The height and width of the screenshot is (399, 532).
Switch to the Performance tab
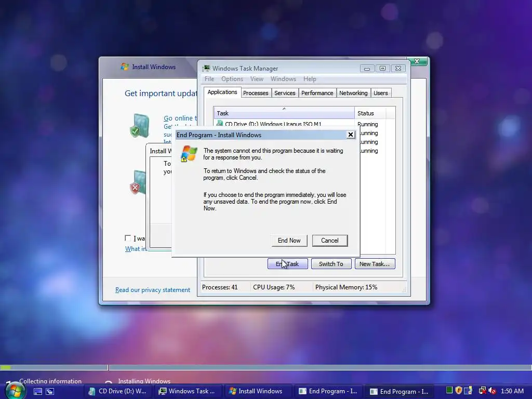coord(317,93)
